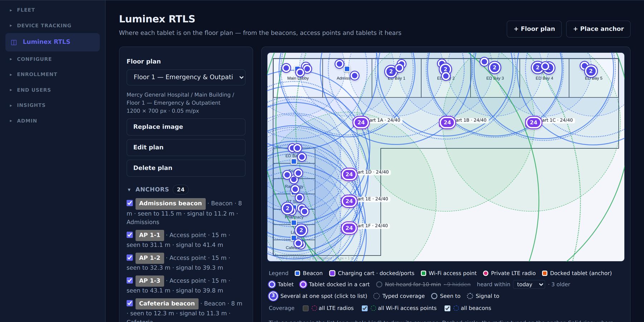Toggle the Admissions beacon anchor checkbox

[130, 203]
